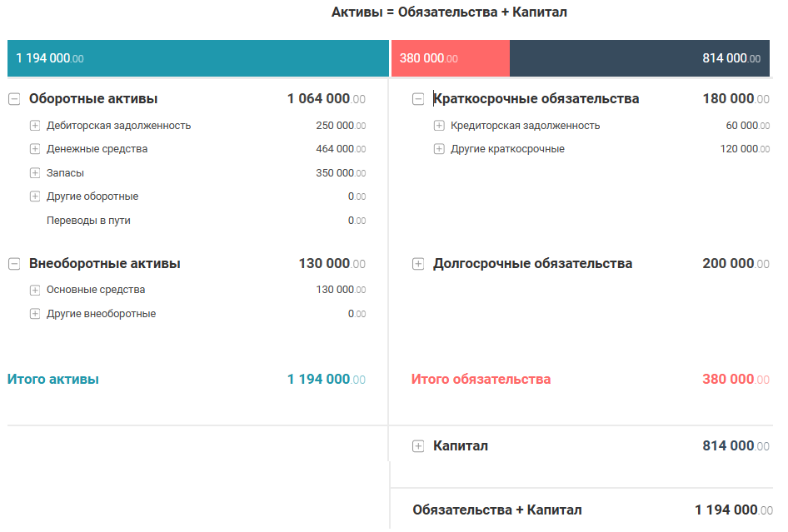Image resolution: width=788 pixels, height=532 pixels.
Task: Click the red liabilities bar 380 000
Action: click(450, 58)
